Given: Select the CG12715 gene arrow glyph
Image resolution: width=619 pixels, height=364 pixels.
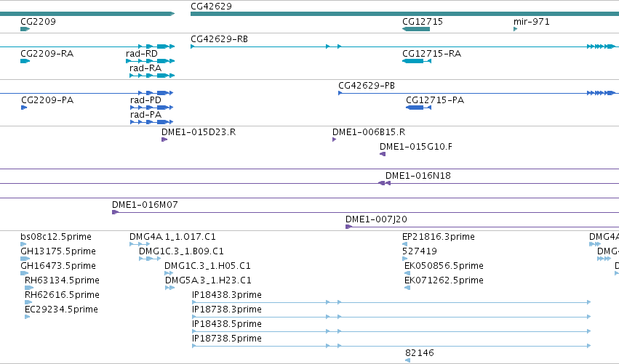Looking at the screenshot, I should click(x=416, y=29).
